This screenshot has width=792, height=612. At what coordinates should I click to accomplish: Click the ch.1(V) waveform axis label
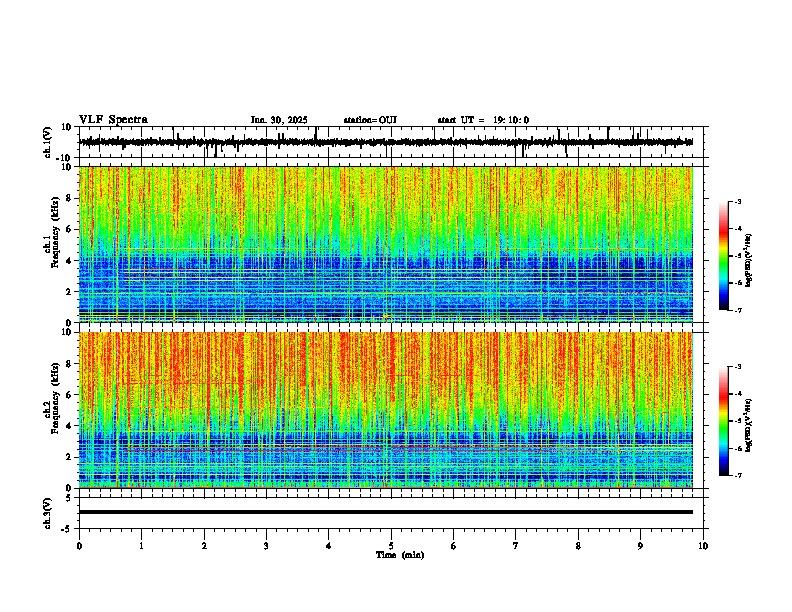48,142
